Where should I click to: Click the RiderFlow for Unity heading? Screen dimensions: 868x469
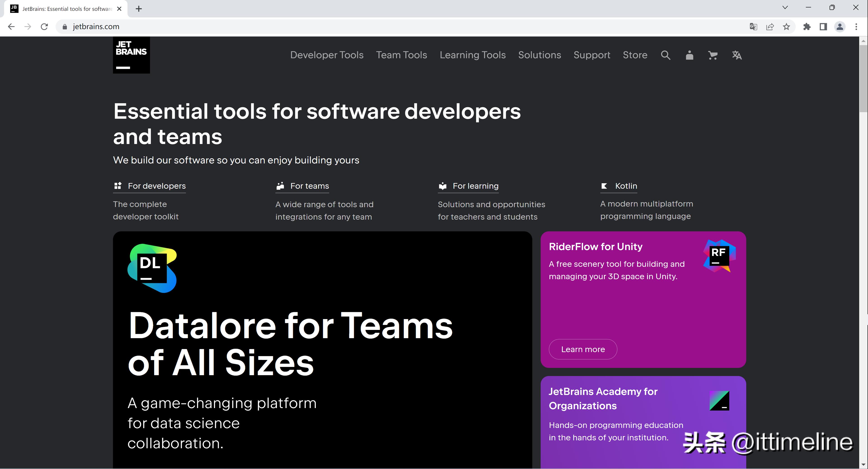pos(595,246)
